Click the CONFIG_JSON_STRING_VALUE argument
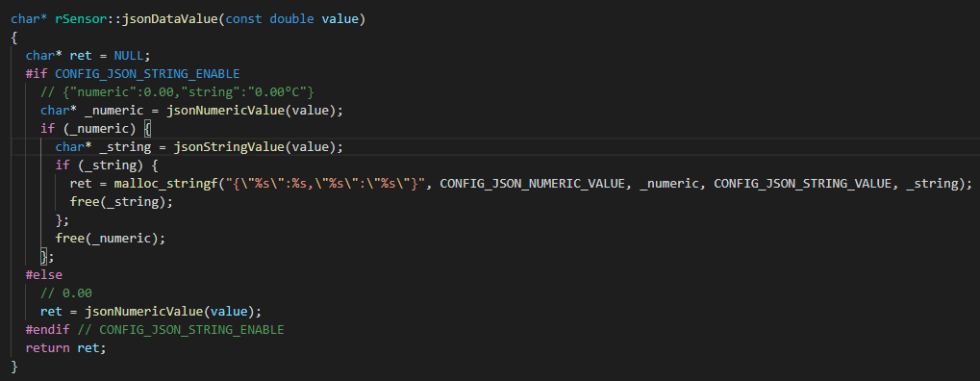980x381 pixels. pyautogui.click(x=802, y=184)
